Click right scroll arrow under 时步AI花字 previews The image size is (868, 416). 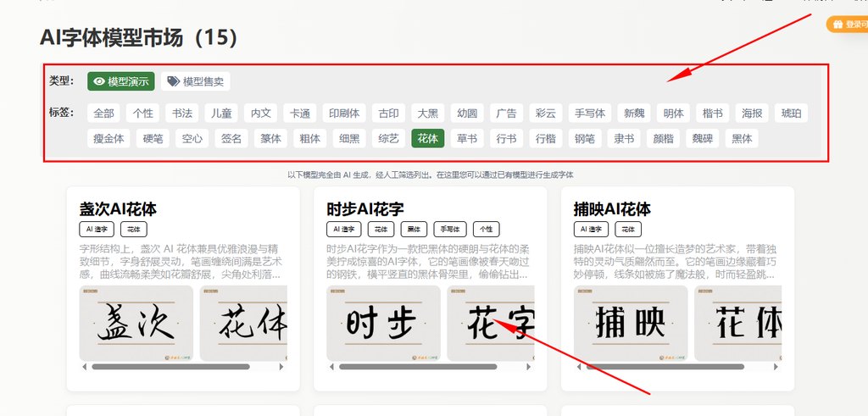(x=528, y=367)
